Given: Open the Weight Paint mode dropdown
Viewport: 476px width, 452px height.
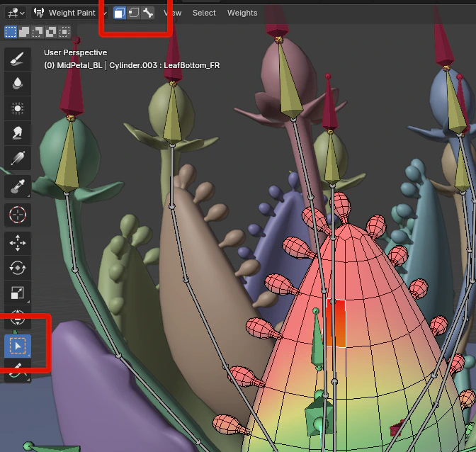Looking at the screenshot, I should point(69,13).
